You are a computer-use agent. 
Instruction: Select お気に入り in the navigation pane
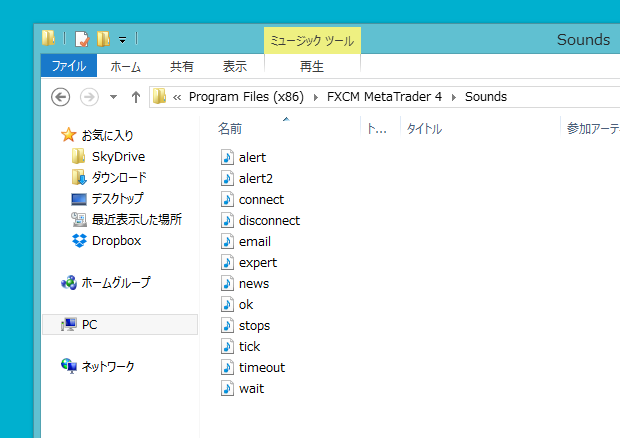point(107,136)
